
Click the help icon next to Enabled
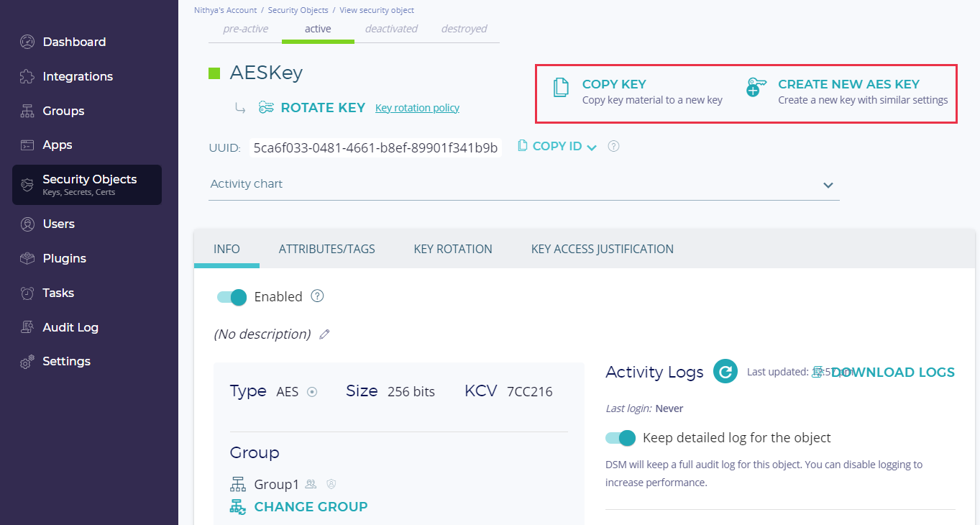pos(317,296)
